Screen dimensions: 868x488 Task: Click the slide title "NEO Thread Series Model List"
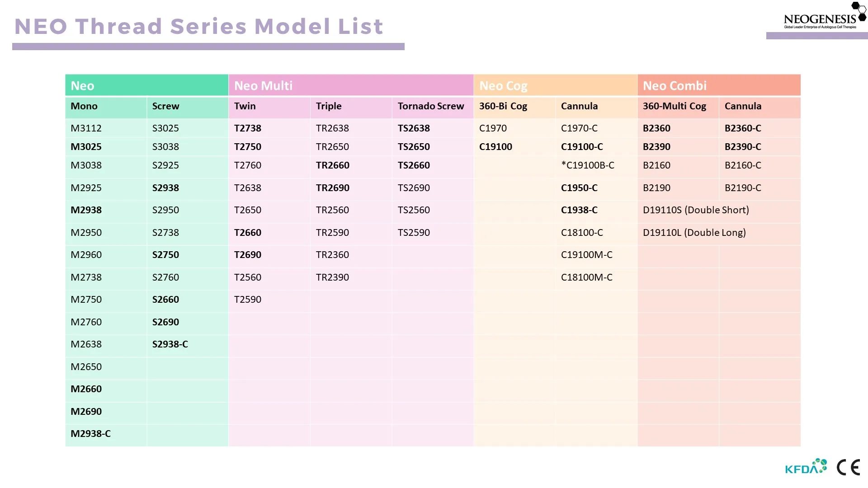(199, 26)
